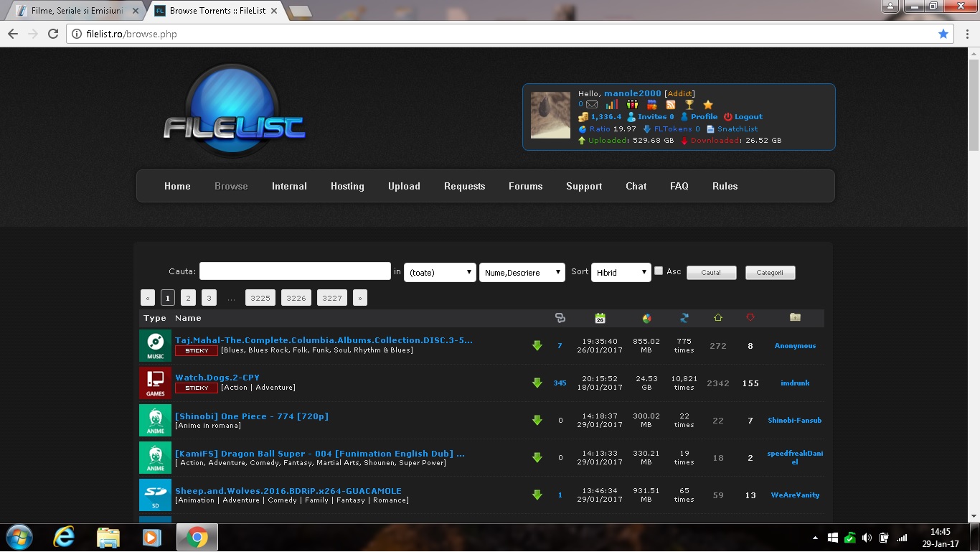Click the gold trophy icon
Screen dimensions: 980x552
coord(689,105)
